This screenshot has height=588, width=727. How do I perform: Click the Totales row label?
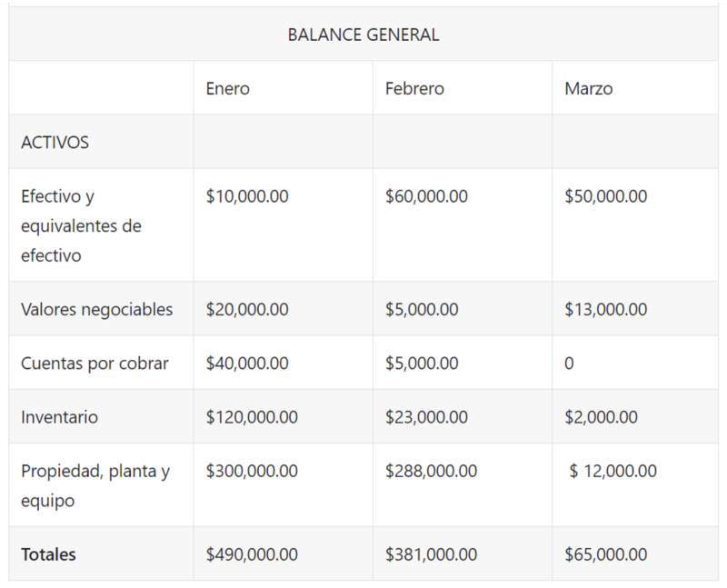coord(48,554)
